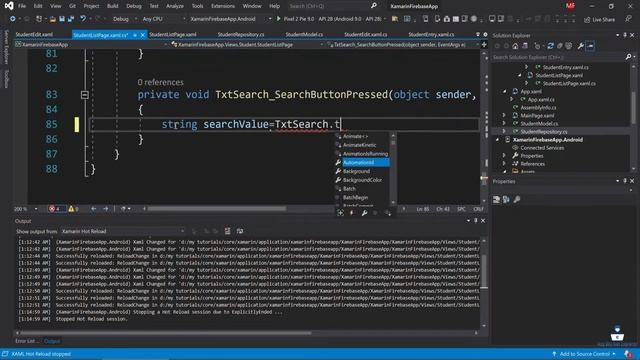Open Show output from dropdown
This screenshot has height=360, width=640.
122,231
